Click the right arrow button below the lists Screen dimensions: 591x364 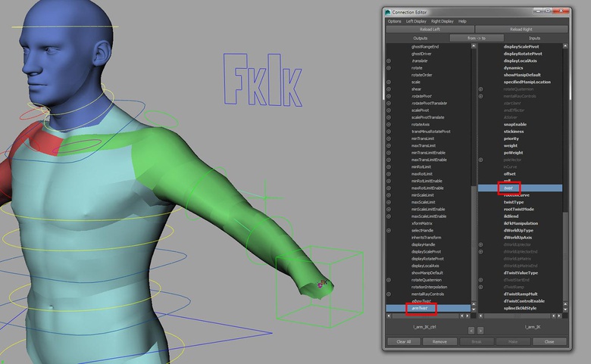(480, 330)
